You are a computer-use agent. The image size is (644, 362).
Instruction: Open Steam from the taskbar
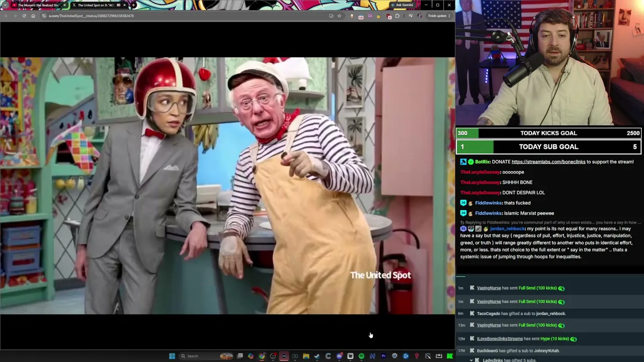pos(317,356)
